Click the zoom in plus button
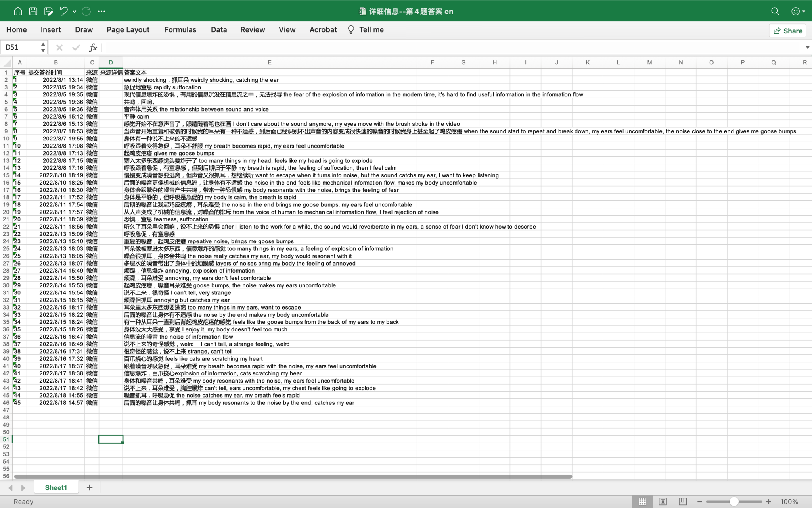Screen dimensions: 812x508 point(768,502)
